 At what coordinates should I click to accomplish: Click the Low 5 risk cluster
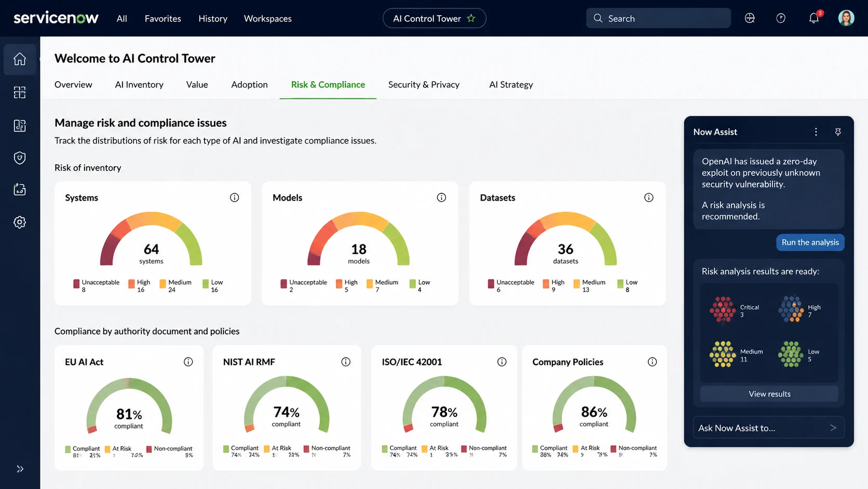click(791, 354)
